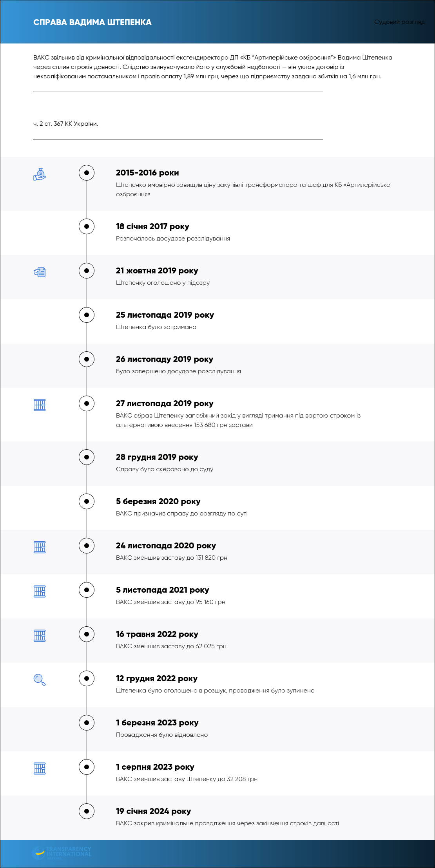Click the Transparency International logo in footer
435x868 pixels.
tap(62, 853)
